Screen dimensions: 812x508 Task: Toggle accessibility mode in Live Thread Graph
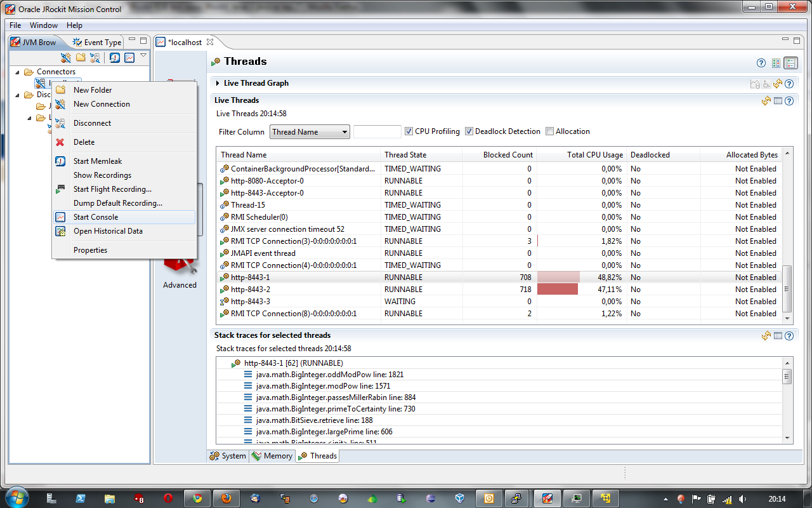(x=766, y=83)
